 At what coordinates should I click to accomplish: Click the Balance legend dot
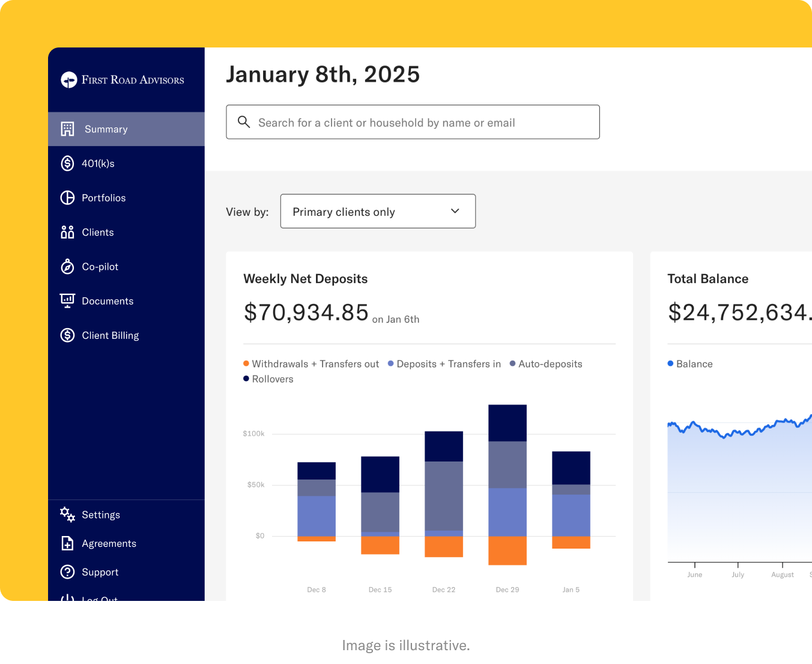point(670,364)
